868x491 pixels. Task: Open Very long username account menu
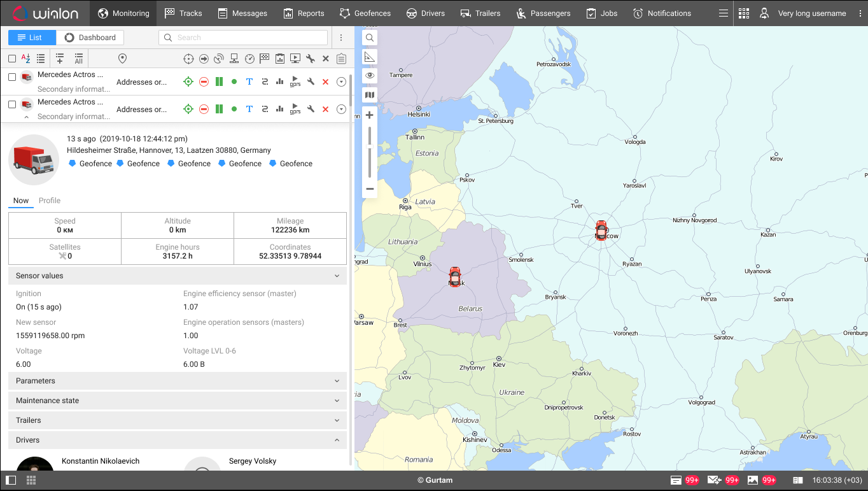[811, 13]
